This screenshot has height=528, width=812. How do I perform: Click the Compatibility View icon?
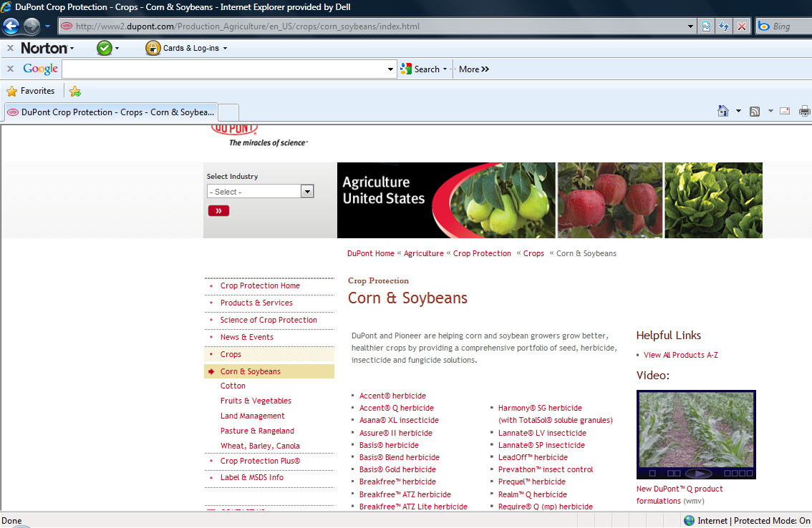coord(706,26)
